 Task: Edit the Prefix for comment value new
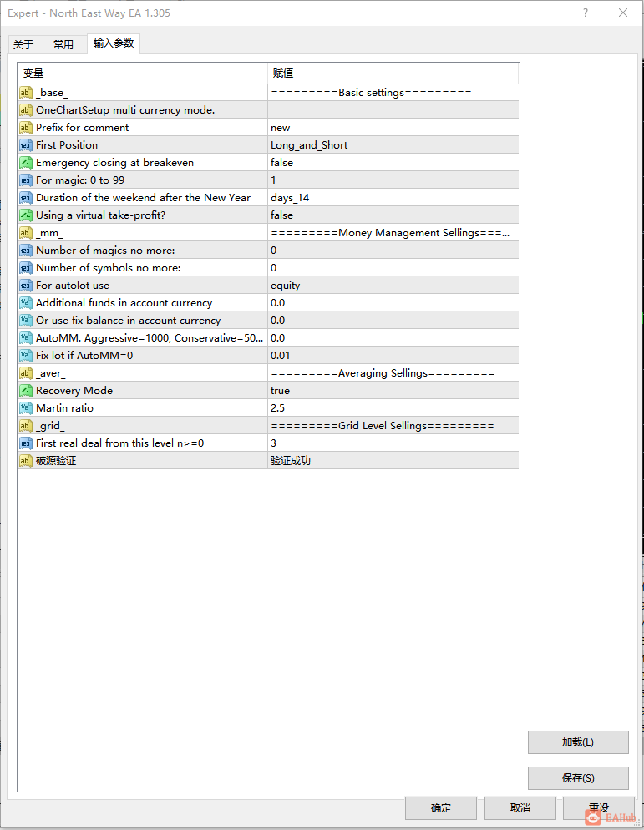coord(393,128)
